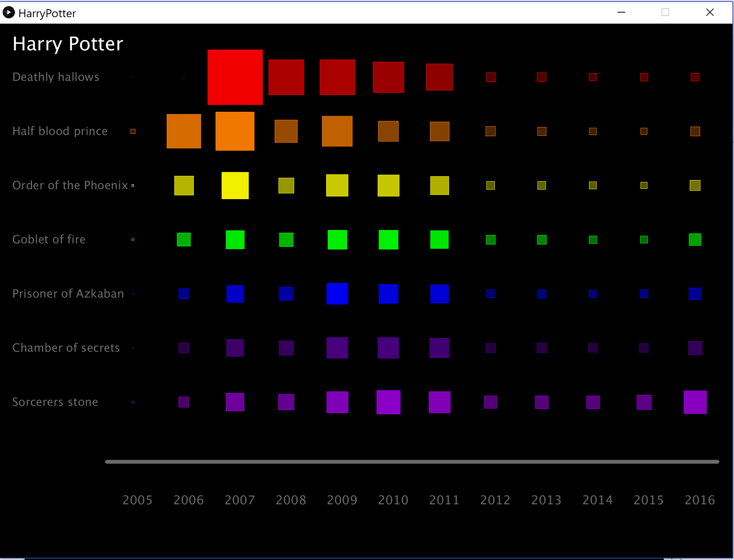Minimize the HarryPotter window
This screenshot has height=560, width=734.
pos(621,13)
